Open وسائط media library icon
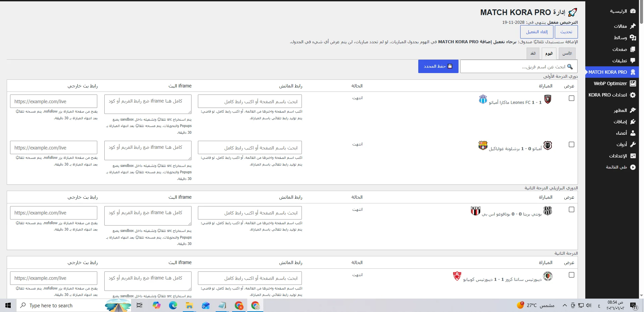 click(633, 38)
